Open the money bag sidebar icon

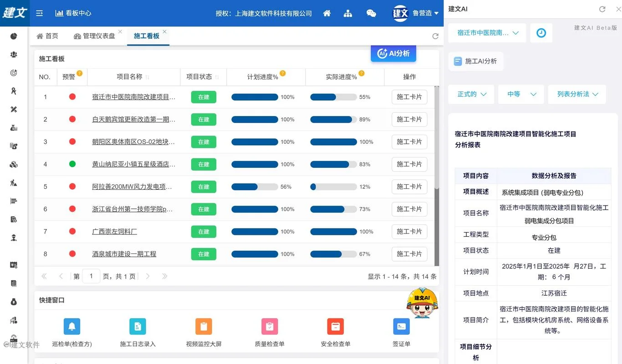click(x=14, y=302)
